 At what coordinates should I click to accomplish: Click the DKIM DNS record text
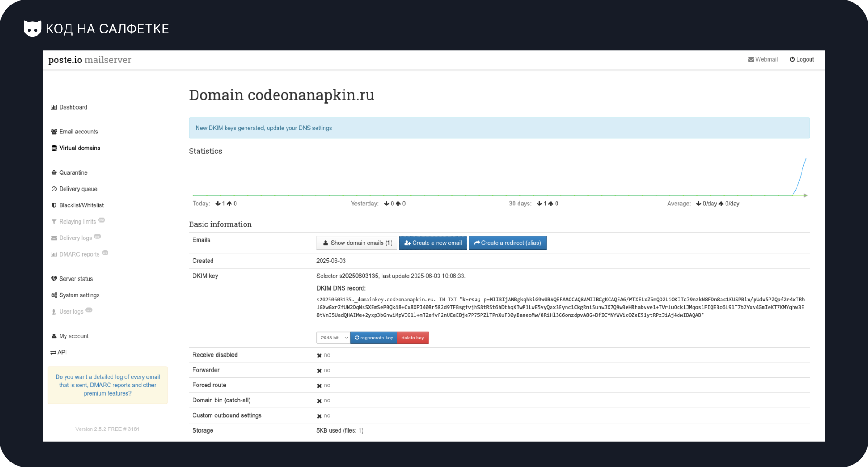coord(560,307)
